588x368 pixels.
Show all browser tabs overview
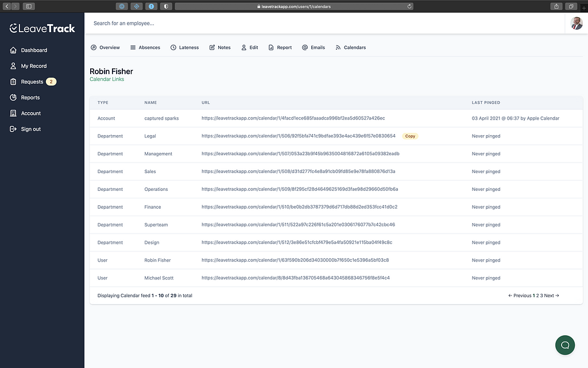point(571,6)
